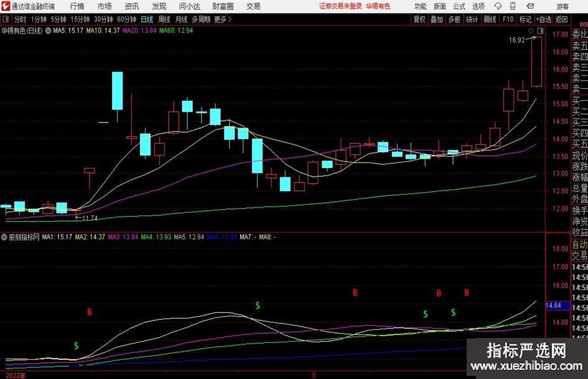The height and width of the screenshot is (379, 588).
Task: Open the 交易 menu
Action: (x=253, y=6)
